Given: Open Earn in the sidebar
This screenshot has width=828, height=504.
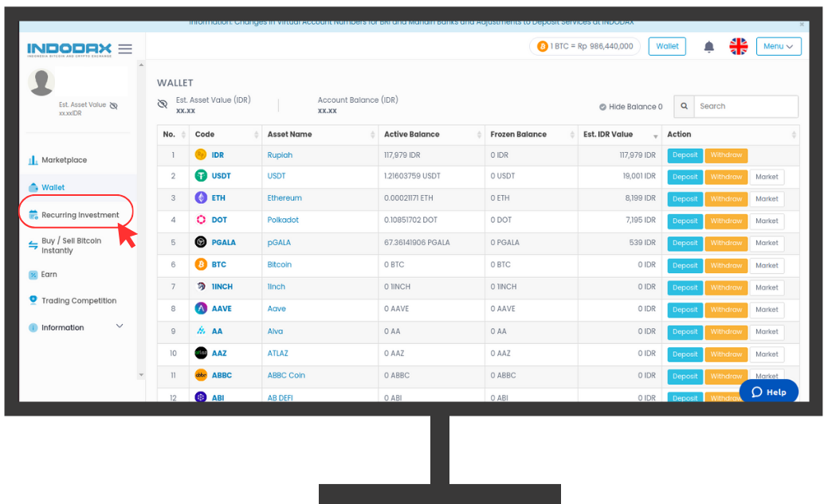Looking at the screenshot, I should click(x=49, y=275).
